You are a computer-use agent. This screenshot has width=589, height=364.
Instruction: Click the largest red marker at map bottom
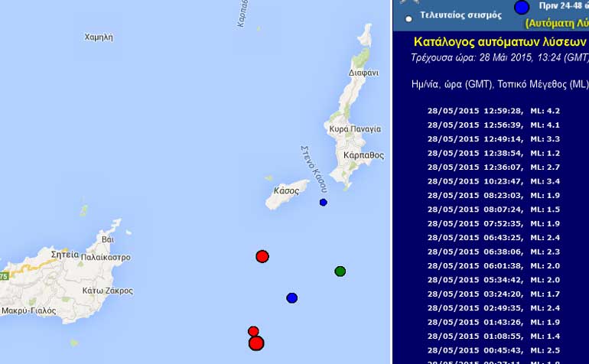256,343
